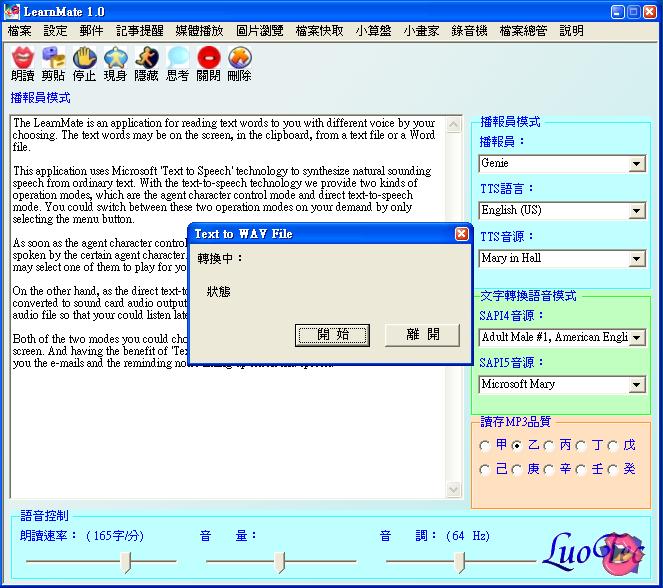Screen dimensions: 663x588
Task: Open the 錄音機 menu
Action: 469,31
